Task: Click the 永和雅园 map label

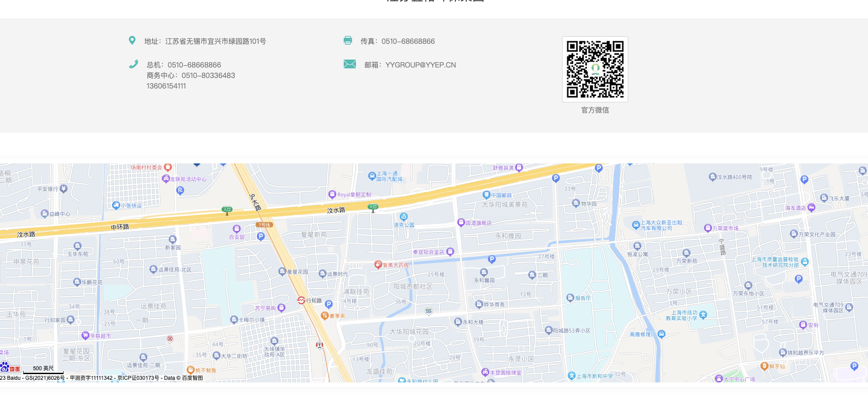Action: click(x=508, y=236)
